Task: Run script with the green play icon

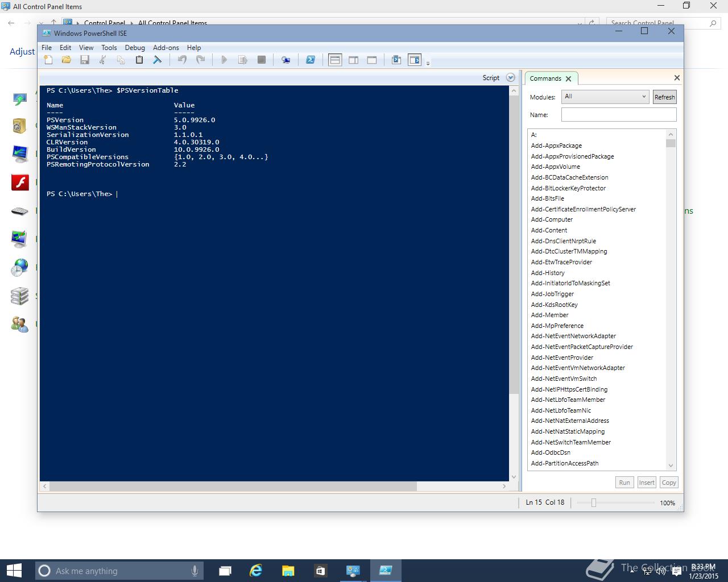Action: click(224, 60)
